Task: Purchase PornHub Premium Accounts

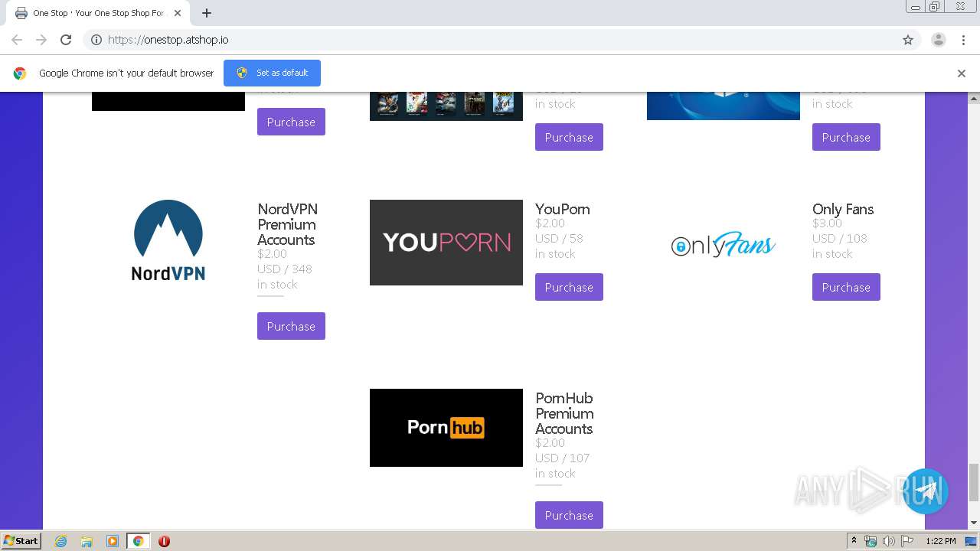Action: click(569, 515)
